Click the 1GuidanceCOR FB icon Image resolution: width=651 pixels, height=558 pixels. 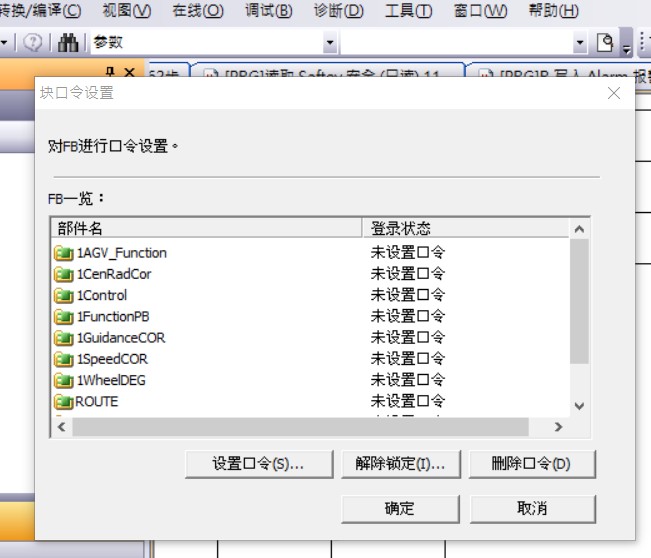point(64,338)
